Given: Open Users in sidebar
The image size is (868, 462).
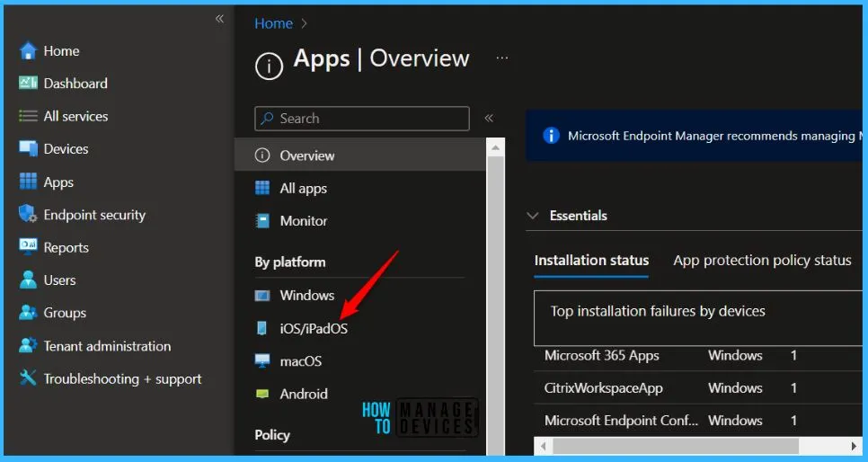Looking at the screenshot, I should click(59, 280).
